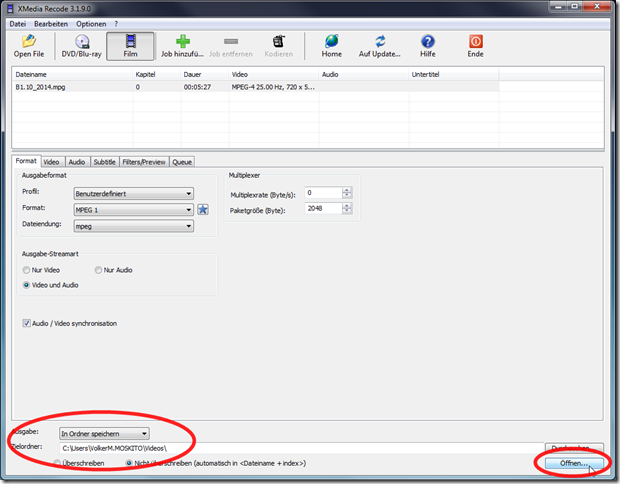Select the Film toolbar button
Viewport: 620px width, 484px height.
click(131, 44)
